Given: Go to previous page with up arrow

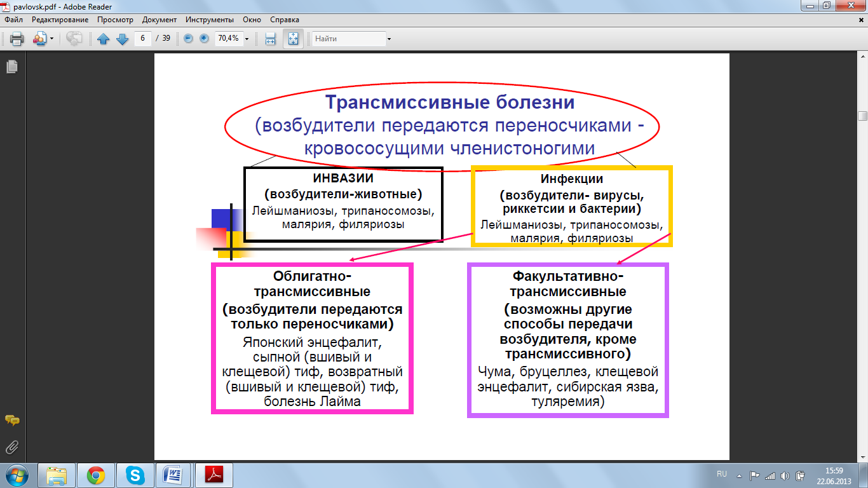Looking at the screenshot, I should tap(104, 39).
